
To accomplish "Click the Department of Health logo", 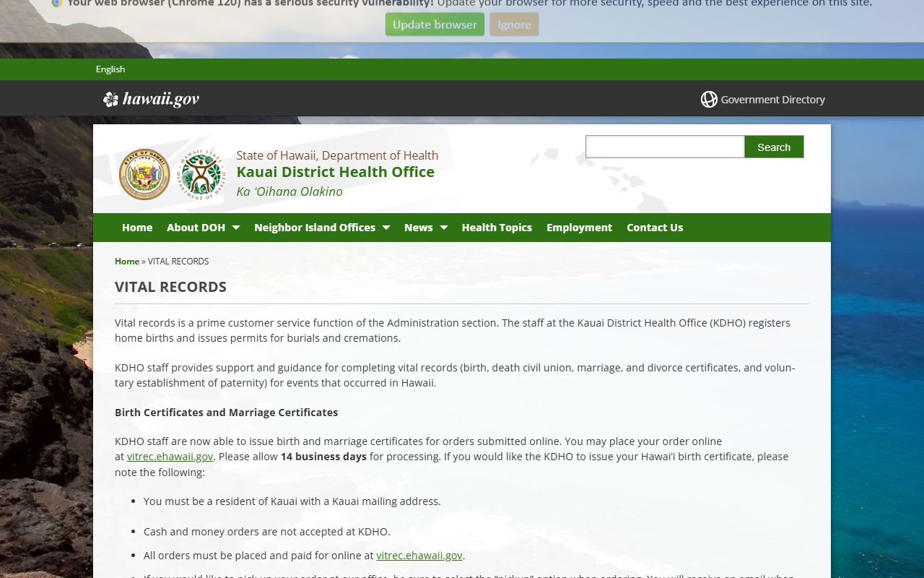I will tap(201, 175).
